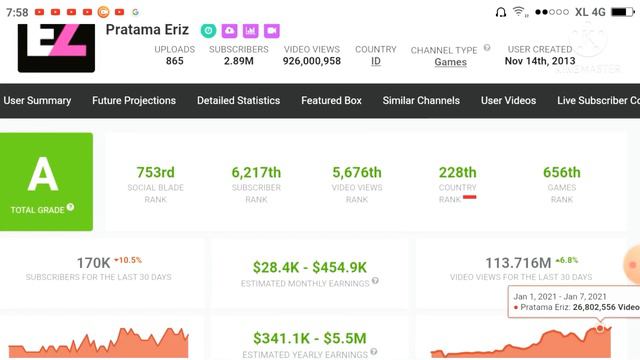Switch to Future Projections tab
The width and height of the screenshot is (640, 360).
click(134, 100)
